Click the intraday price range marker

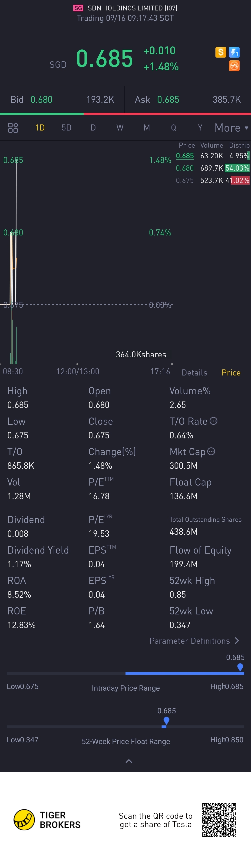pyautogui.click(x=240, y=667)
